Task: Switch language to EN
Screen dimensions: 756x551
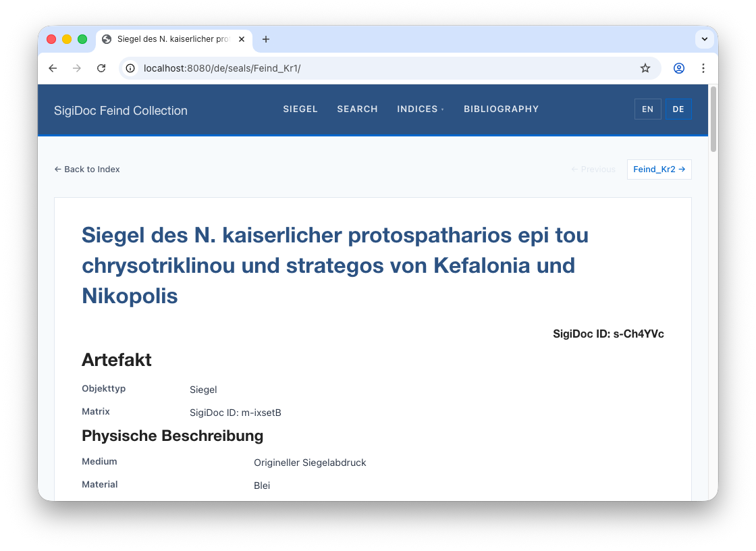Action: click(x=647, y=109)
